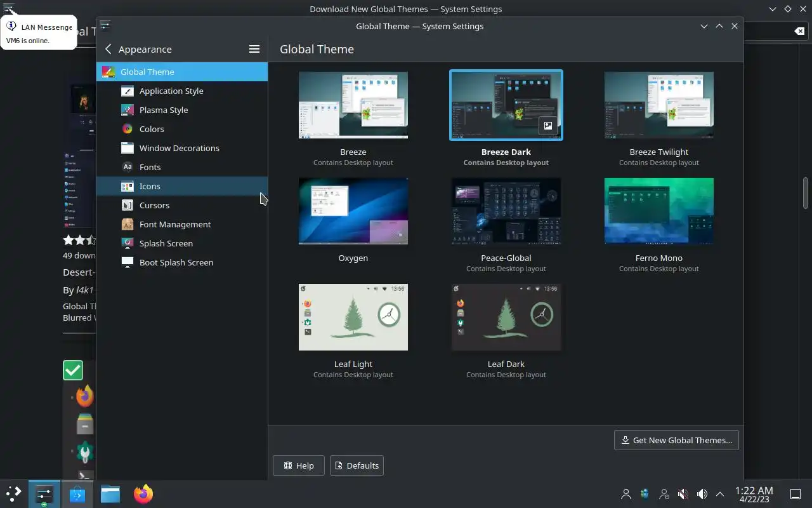Click the Breeze Dark theme thumbnail
The height and width of the screenshot is (508, 812).
506,105
